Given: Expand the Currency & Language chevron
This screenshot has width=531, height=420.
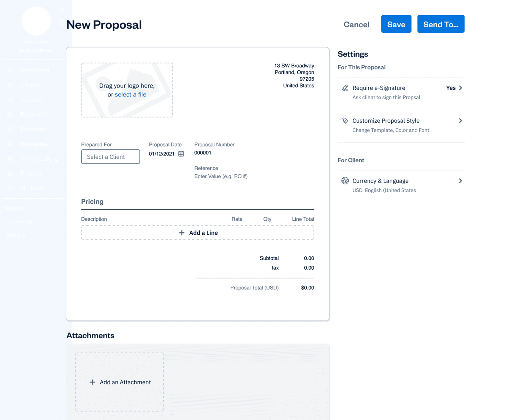Looking at the screenshot, I should tap(460, 181).
